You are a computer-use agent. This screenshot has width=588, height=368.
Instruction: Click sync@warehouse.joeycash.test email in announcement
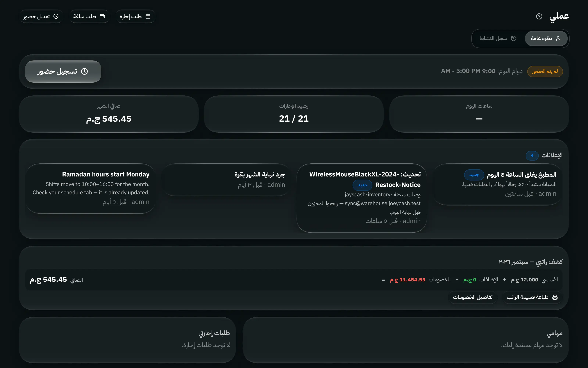point(383,203)
